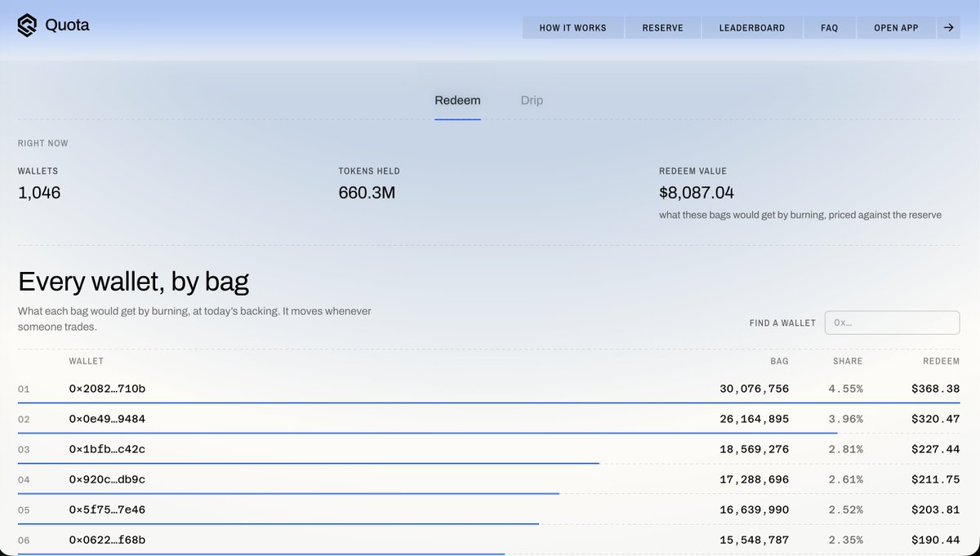Select wallet row 0×5f75…7e46
This screenshot has height=556, width=980.
pyautogui.click(x=488, y=509)
